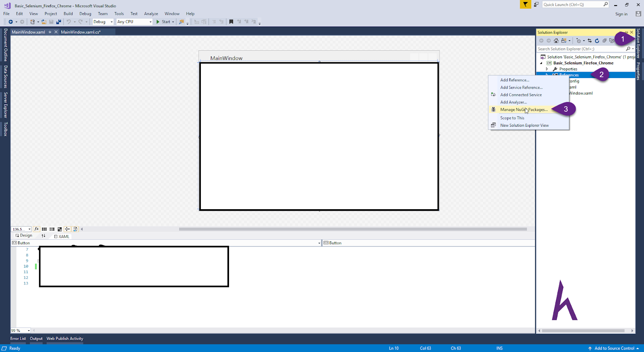Click the Find in Files toolbar icon
This screenshot has height=352, width=644.
pyautogui.click(x=182, y=22)
